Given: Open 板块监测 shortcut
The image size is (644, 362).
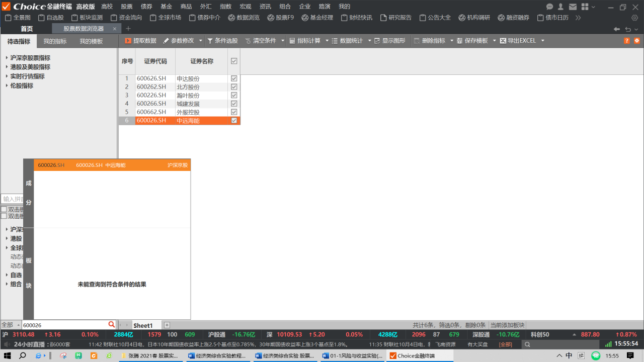Looking at the screenshot, I should pos(87,18).
